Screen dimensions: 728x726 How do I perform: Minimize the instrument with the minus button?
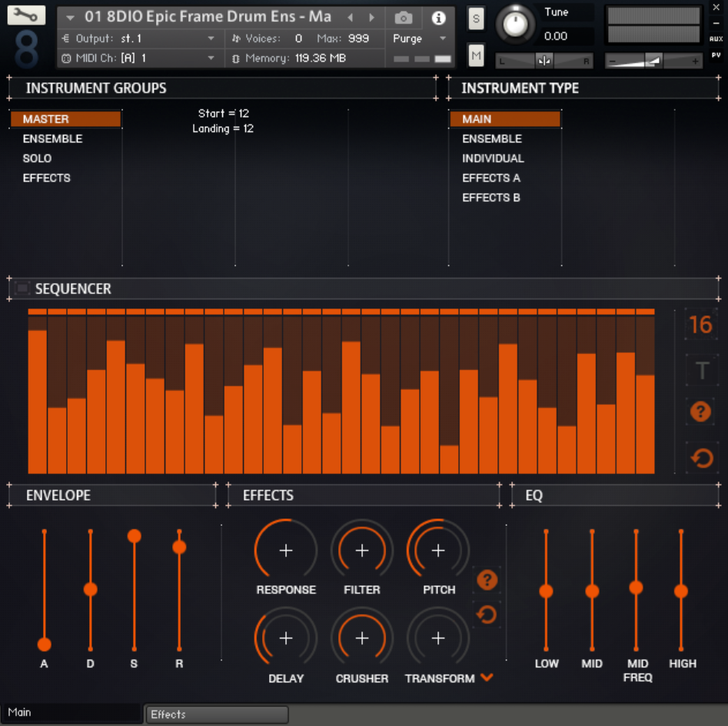716,23
